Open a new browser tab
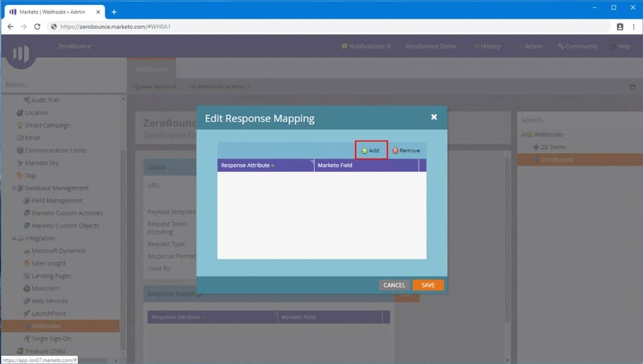 coord(114,12)
